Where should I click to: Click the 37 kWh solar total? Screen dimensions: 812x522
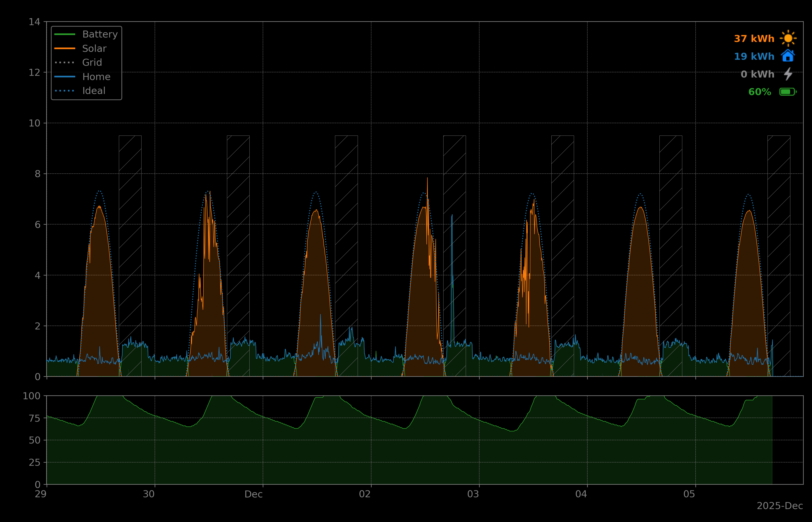[754, 39]
